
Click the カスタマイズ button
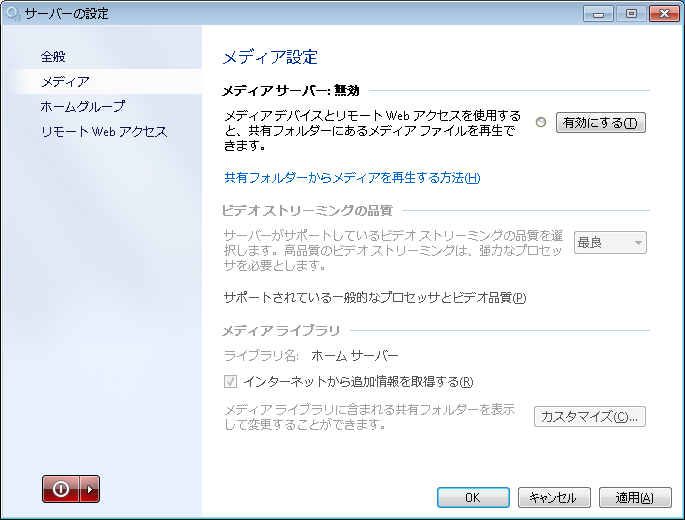point(589,417)
